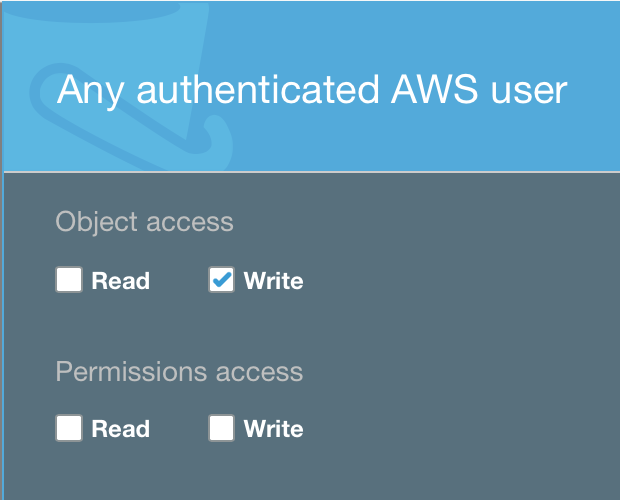Click the Object access section heading
The height and width of the screenshot is (500, 620).
(144, 222)
